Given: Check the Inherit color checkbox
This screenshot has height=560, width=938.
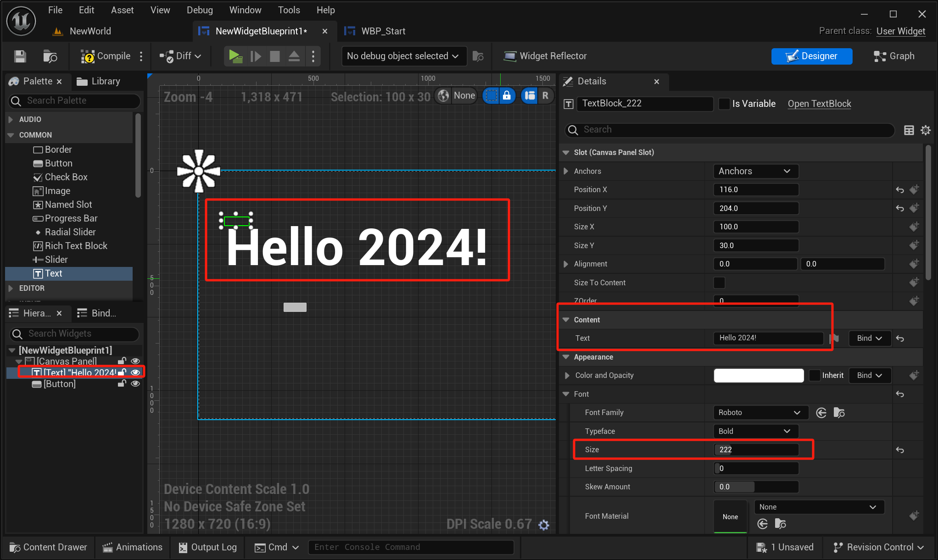Looking at the screenshot, I should pos(815,375).
